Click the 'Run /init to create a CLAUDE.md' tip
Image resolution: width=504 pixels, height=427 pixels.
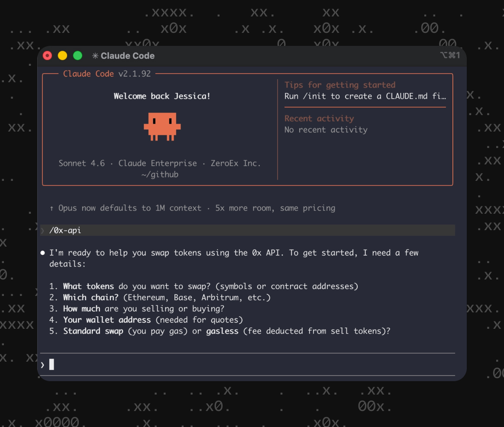coord(365,96)
